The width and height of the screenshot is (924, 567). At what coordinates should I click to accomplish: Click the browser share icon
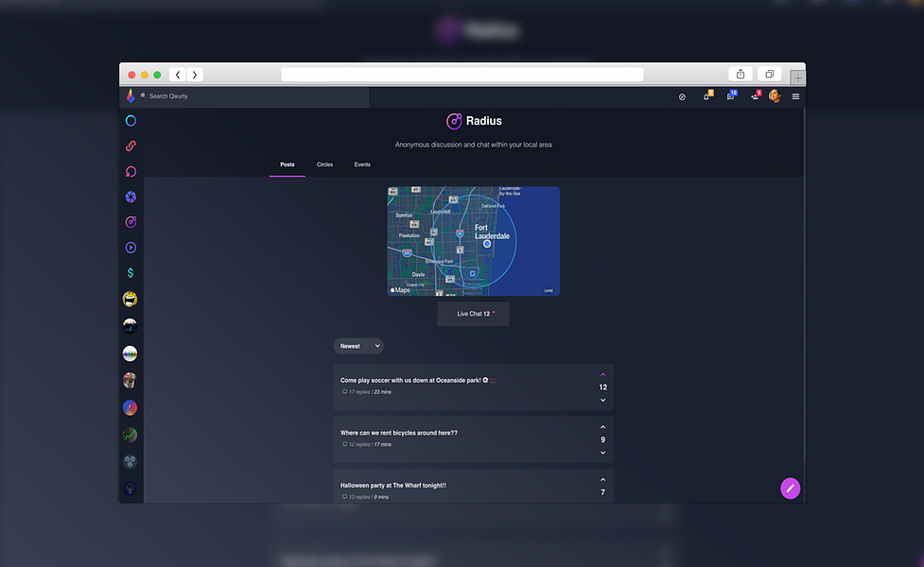tap(741, 75)
